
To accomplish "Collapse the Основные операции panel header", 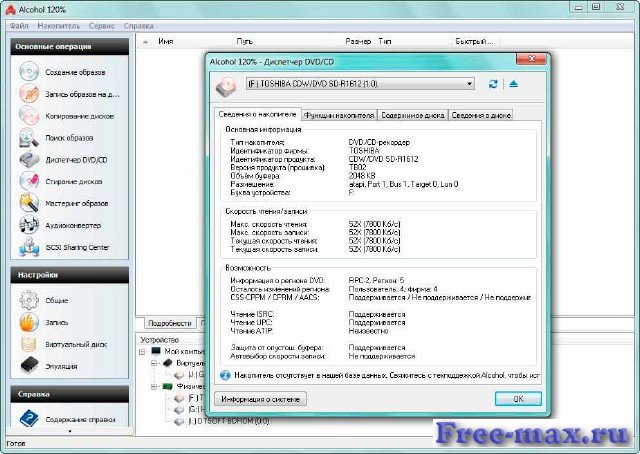I will (69, 47).
